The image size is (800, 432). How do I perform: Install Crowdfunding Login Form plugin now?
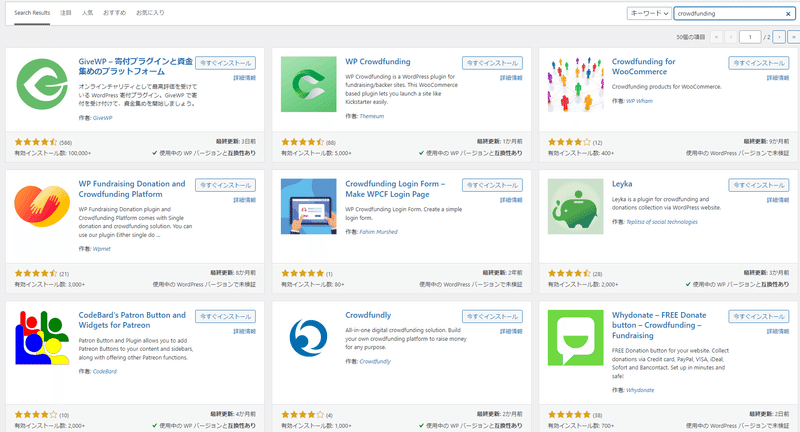pos(492,185)
